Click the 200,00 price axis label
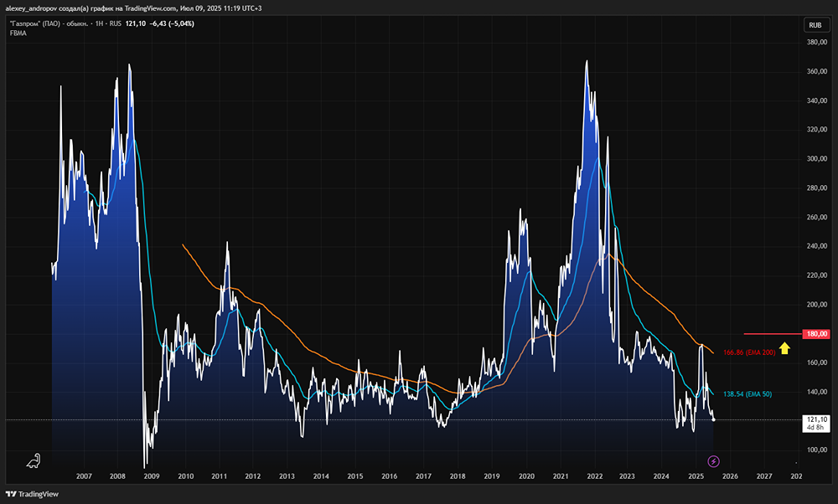The width and height of the screenshot is (838, 504). coord(816,304)
